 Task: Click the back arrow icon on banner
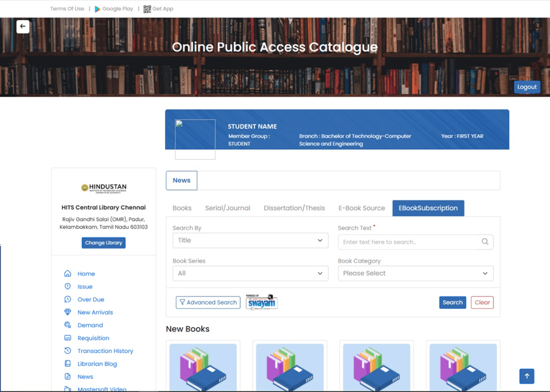tap(23, 26)
